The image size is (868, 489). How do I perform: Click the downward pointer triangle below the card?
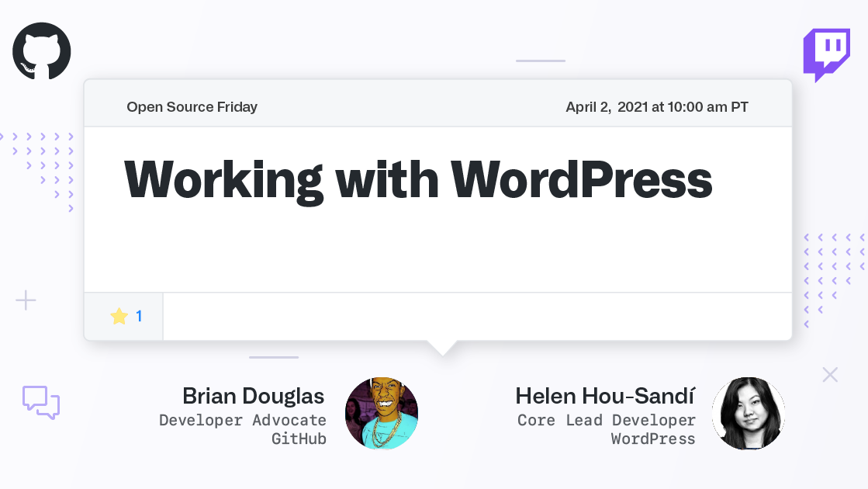[x=443, y=347]
